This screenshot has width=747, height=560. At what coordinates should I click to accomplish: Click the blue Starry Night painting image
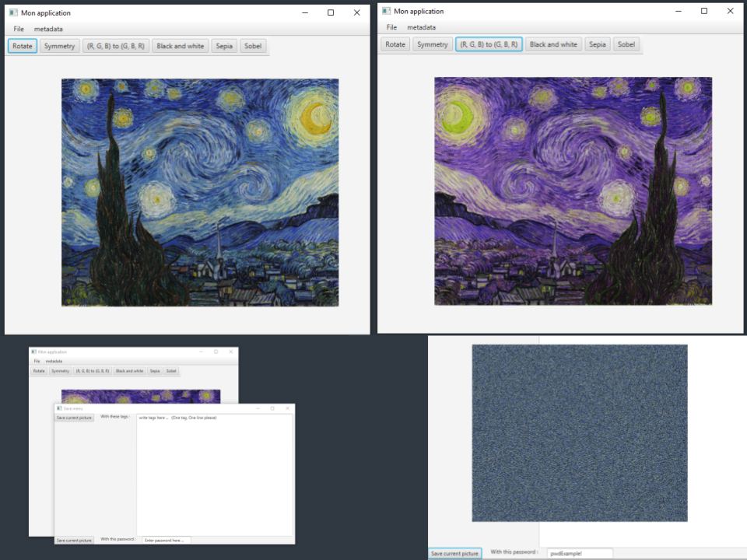[x=200, y=192]
